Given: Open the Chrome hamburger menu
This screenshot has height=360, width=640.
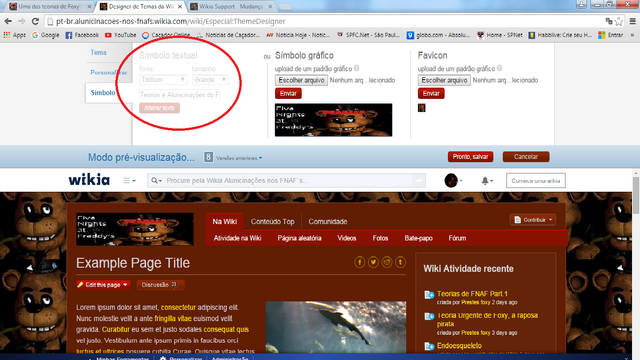Looking at the screenshot, I should point(633,21).
